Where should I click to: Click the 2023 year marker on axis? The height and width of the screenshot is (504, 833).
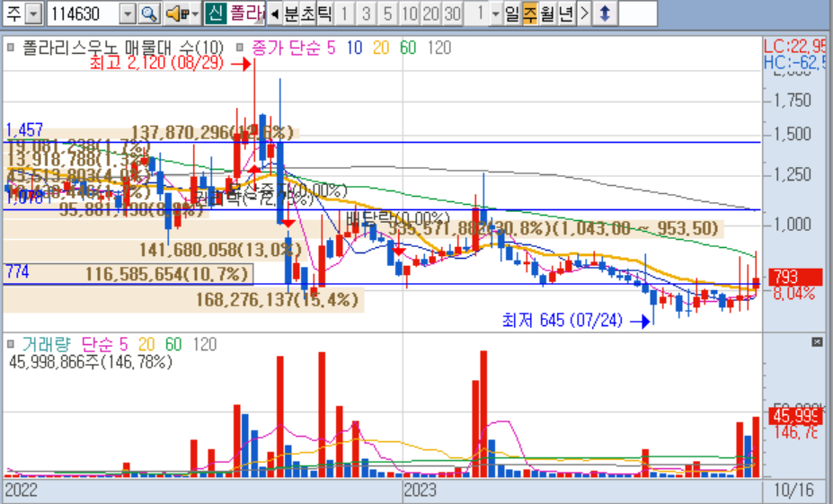pos(421,490)
